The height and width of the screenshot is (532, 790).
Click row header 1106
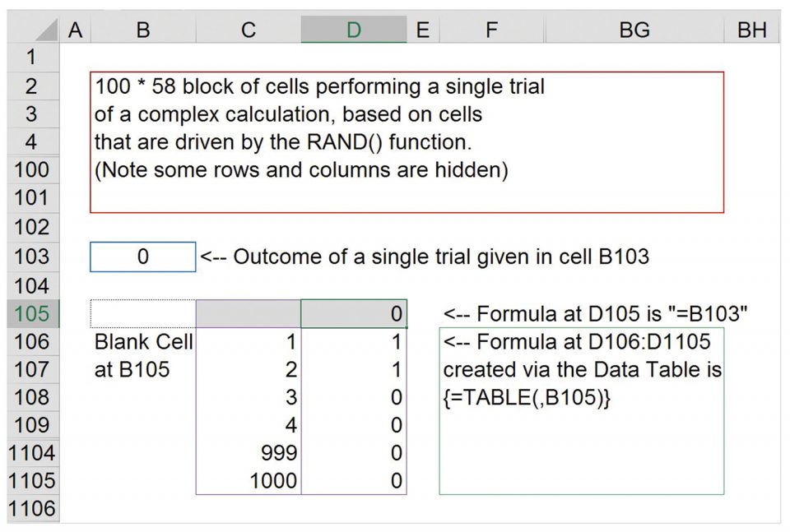point(31,509)
